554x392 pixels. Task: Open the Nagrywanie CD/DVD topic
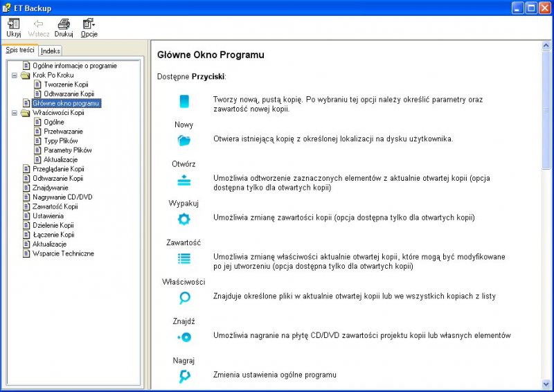coord(62,197)
